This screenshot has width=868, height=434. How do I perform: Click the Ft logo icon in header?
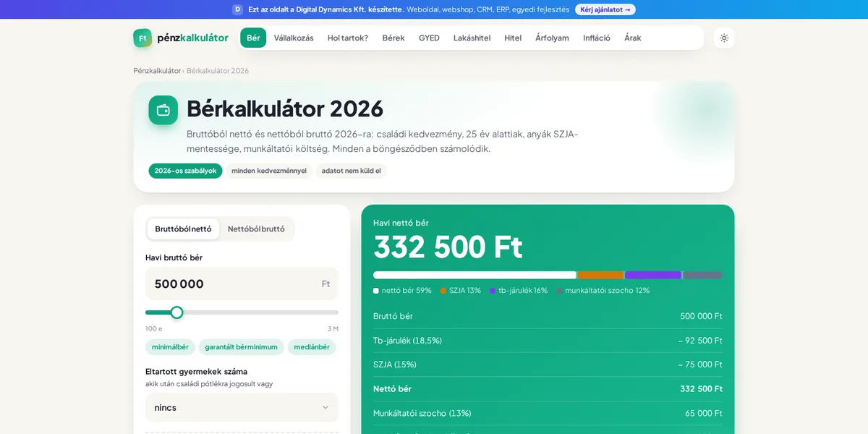[142, 38]
